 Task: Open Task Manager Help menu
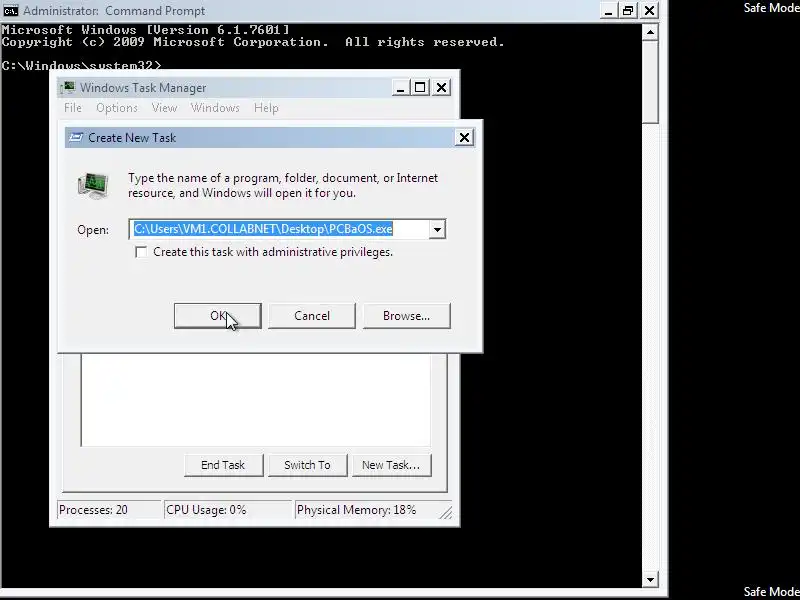[266, 108]
